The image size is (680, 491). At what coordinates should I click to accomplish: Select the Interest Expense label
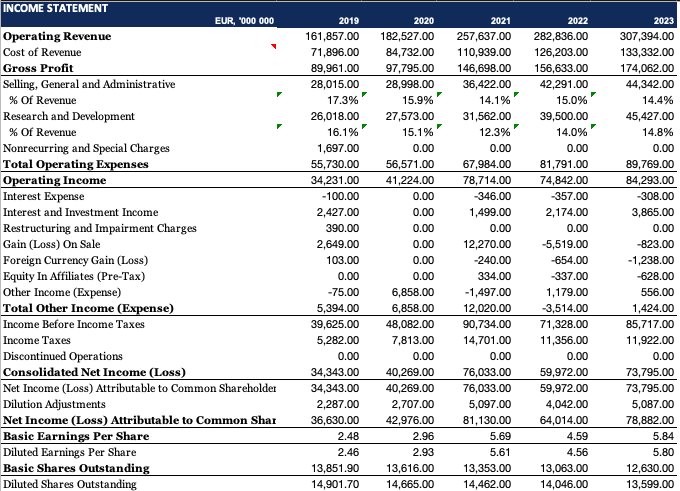(x=44, y=197)
